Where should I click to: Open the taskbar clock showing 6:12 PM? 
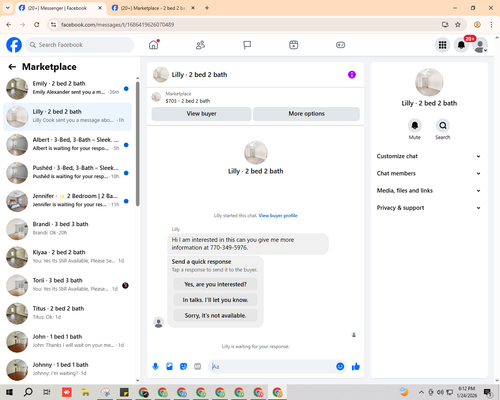click(467, 392)
